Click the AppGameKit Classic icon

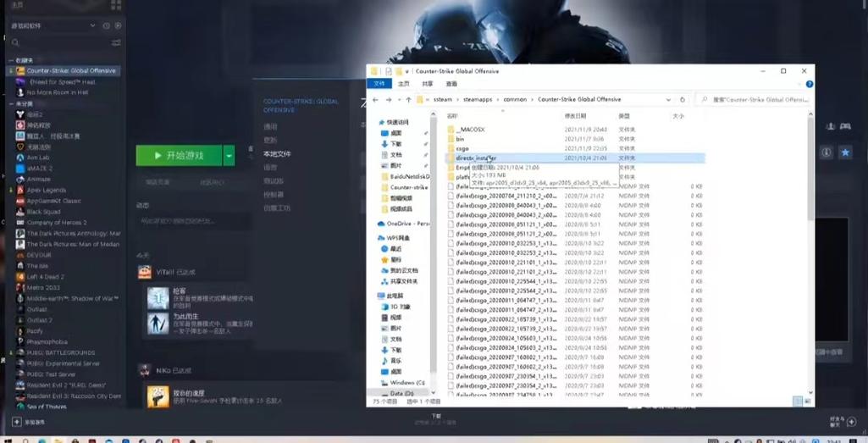[20, 201]
